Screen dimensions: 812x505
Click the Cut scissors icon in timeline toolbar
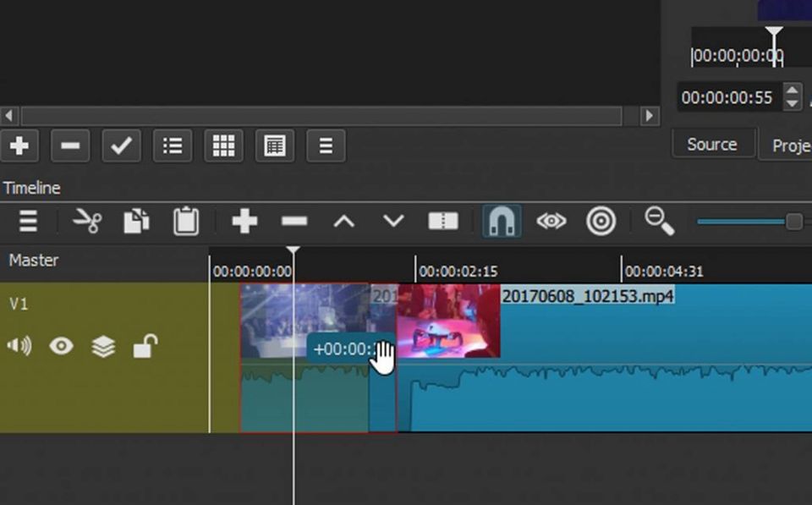(x=87, y=222)
